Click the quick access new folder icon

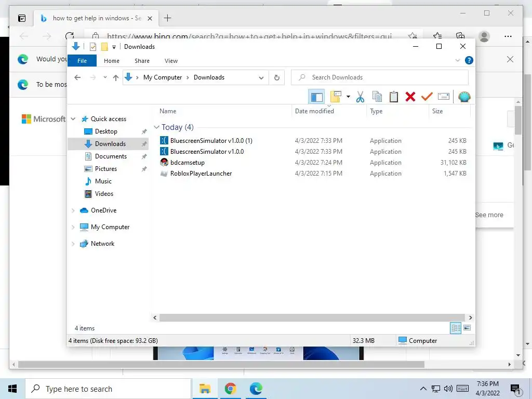pyautogui.click(x=104, y=47)
